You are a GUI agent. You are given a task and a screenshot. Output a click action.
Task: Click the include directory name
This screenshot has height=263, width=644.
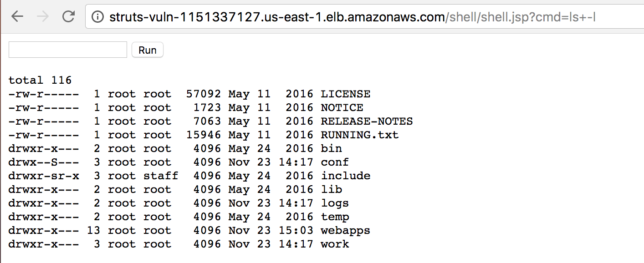click(346, 176)
